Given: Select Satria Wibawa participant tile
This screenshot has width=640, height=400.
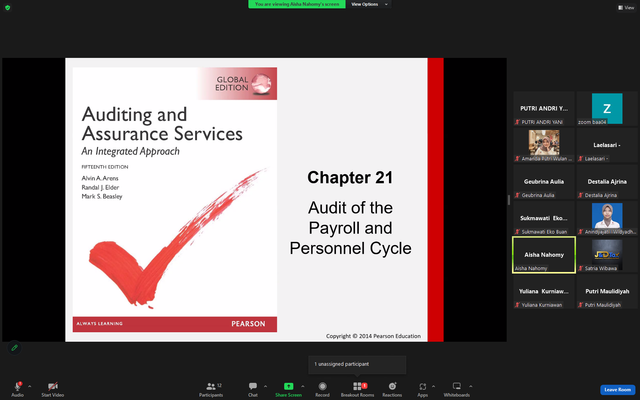Looking at the screenshot, I should [607, 255].
